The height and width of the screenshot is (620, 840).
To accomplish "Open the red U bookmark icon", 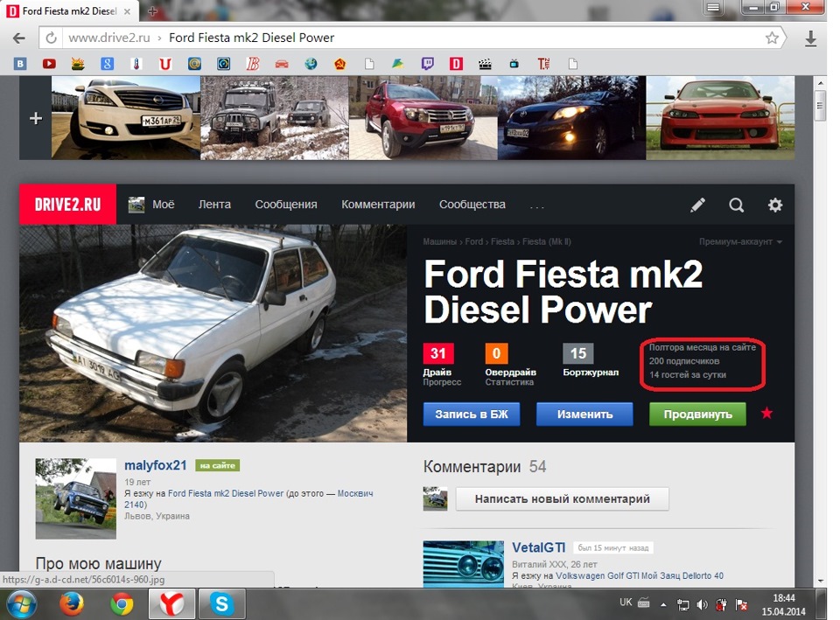I will (x=165, y=64).
